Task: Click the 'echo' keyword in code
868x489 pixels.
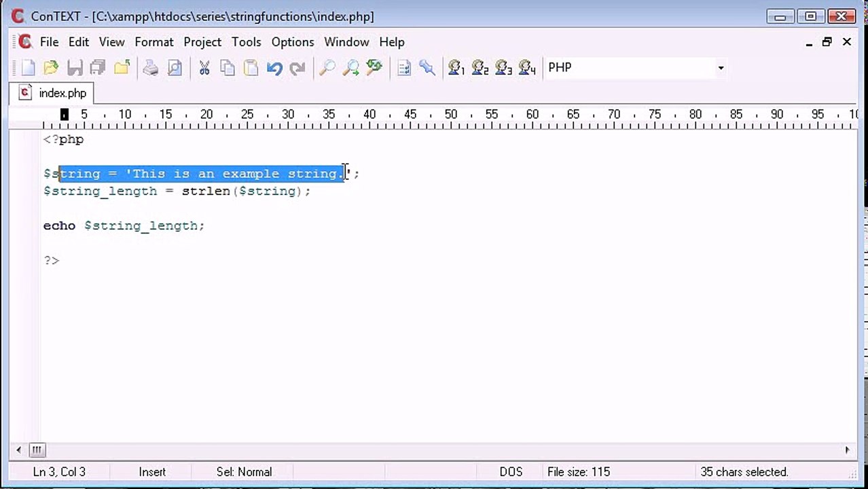Action: point(60,225)
